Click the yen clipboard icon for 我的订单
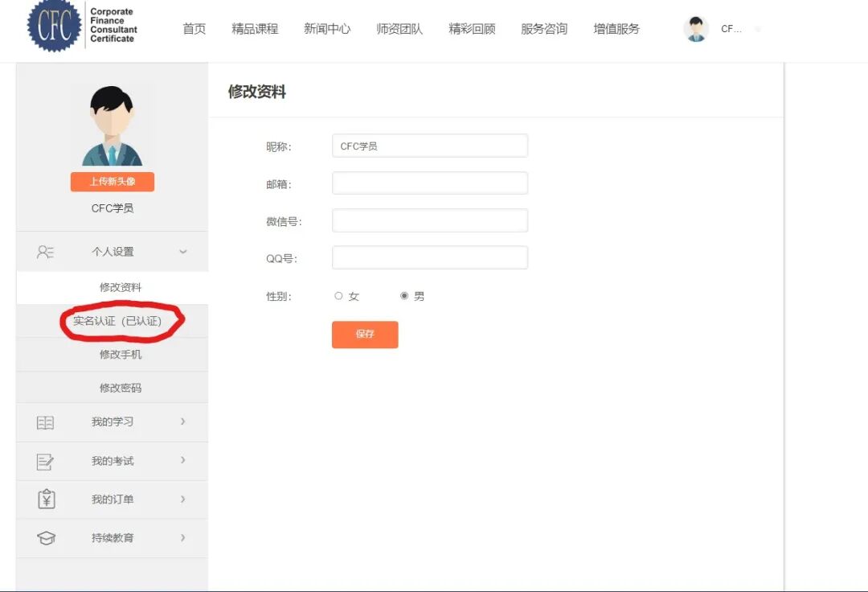 (46, 499)
